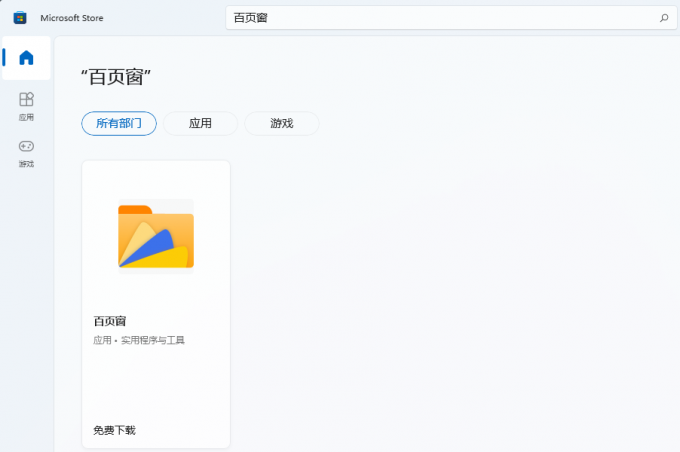Open the 百页窗 app folder thumbnail
680x452 pixels.
[156, 236]
